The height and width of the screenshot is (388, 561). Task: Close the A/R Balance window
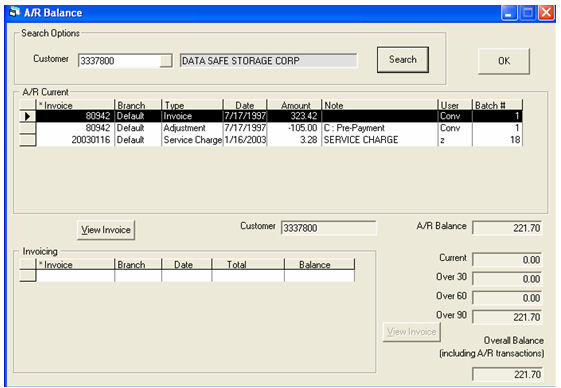pyautogui.click(x=546, y=13)
